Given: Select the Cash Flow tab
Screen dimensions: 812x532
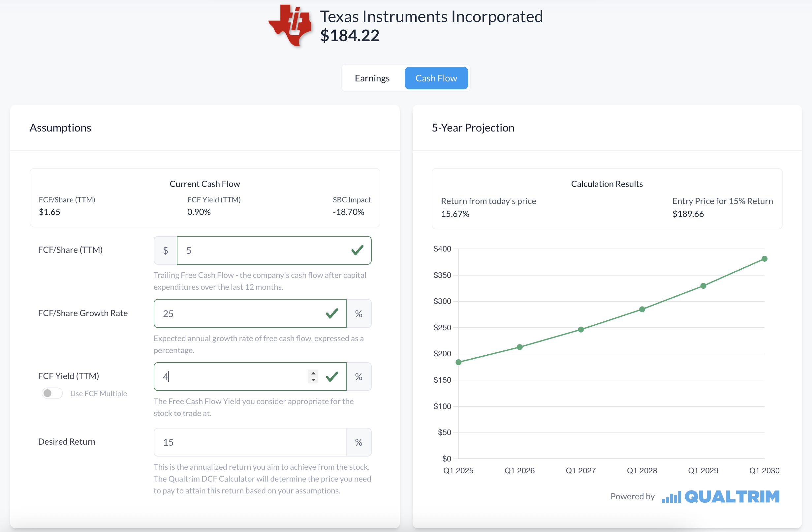Looking at the screenshot, I should [x=436, y=78].
